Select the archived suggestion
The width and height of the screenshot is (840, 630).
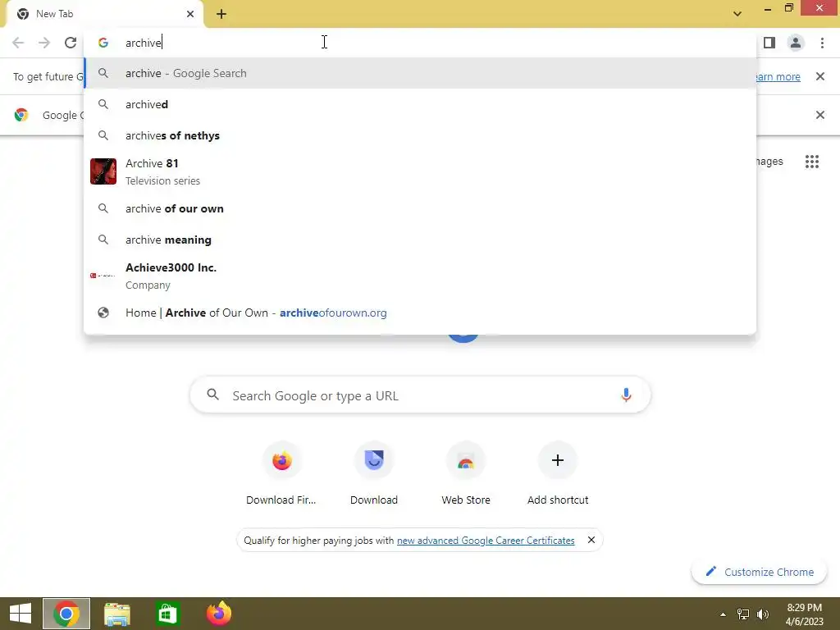click(421, 104)
